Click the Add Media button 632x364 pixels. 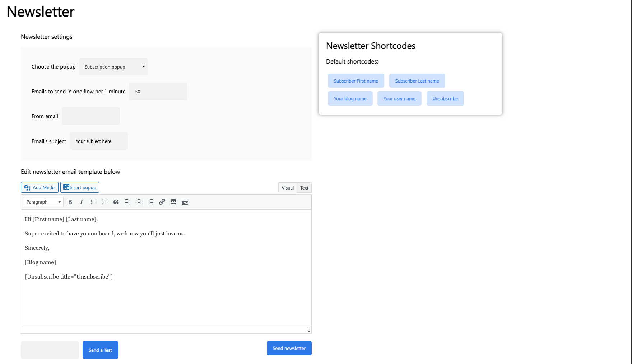40,187
